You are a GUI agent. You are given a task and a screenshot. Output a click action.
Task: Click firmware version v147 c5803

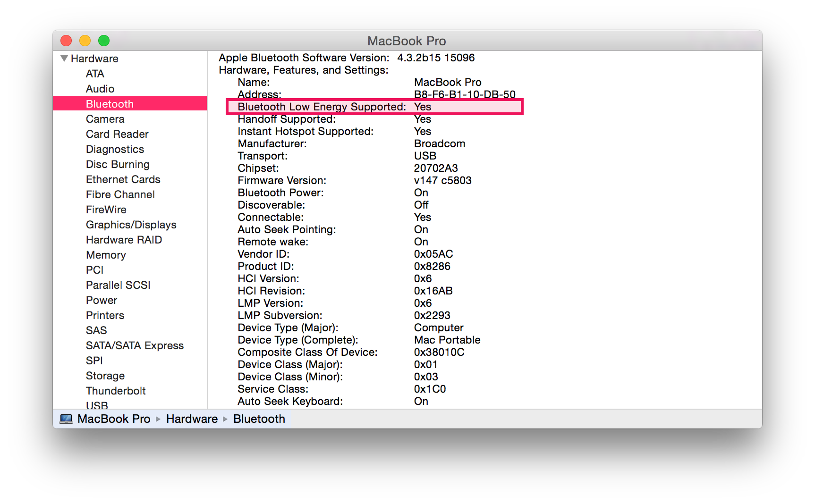[443, 180]
